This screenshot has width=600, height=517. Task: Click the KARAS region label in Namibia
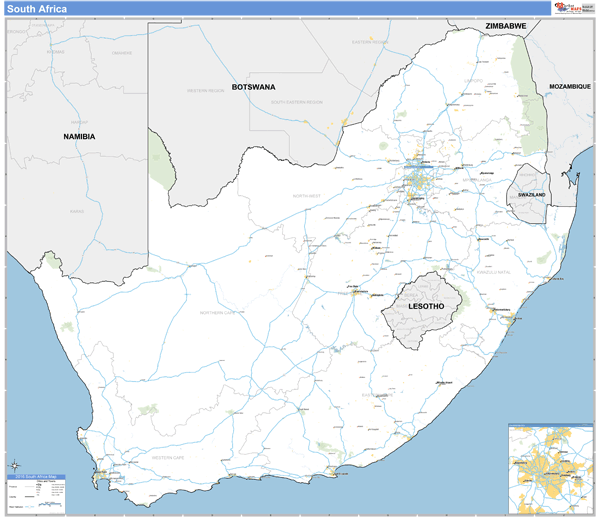tap(77, 211)
